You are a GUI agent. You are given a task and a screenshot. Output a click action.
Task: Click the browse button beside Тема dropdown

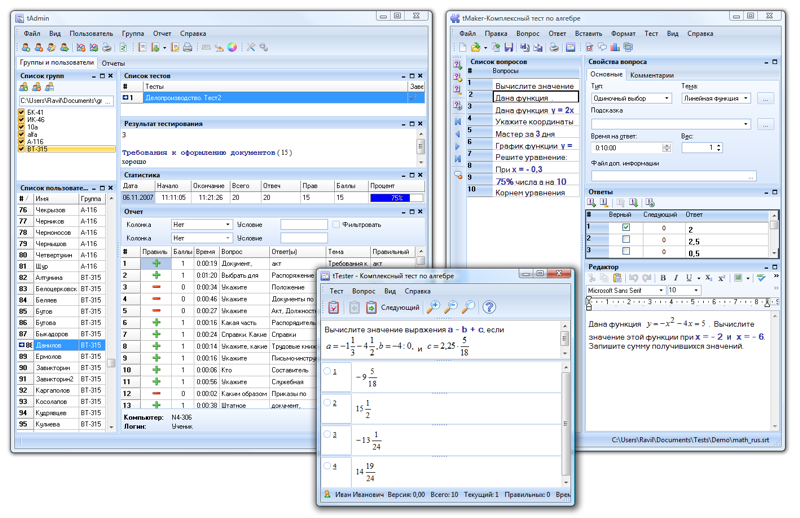[765, 99]
